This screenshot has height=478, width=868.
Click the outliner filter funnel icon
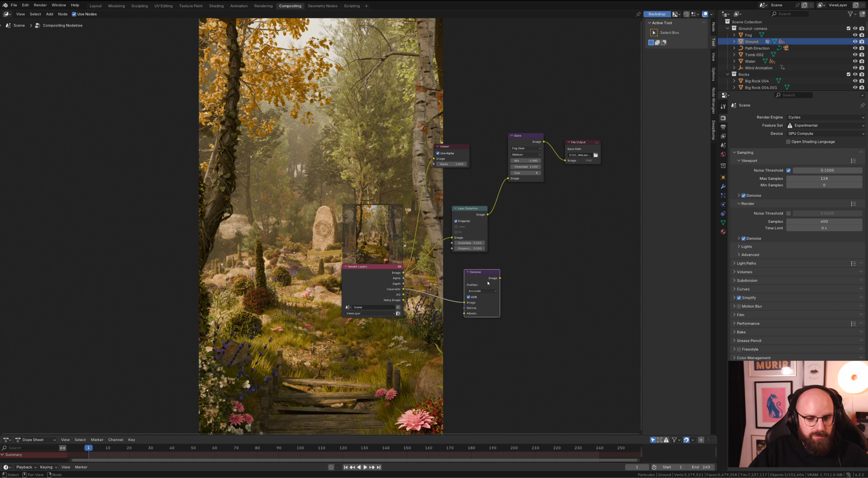[x=850, y=14]
